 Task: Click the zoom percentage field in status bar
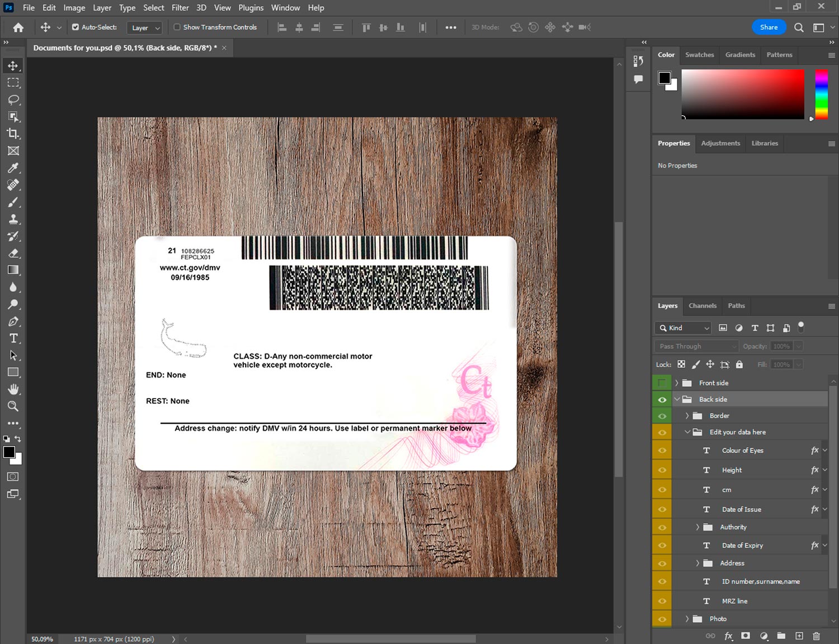43,639
